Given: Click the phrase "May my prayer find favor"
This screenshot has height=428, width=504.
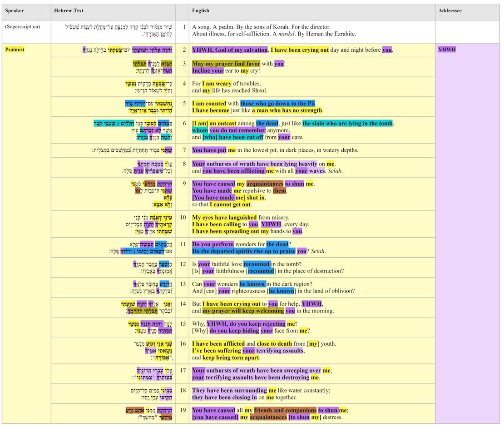Looking at the screenshot, I should tap(226, 64).
